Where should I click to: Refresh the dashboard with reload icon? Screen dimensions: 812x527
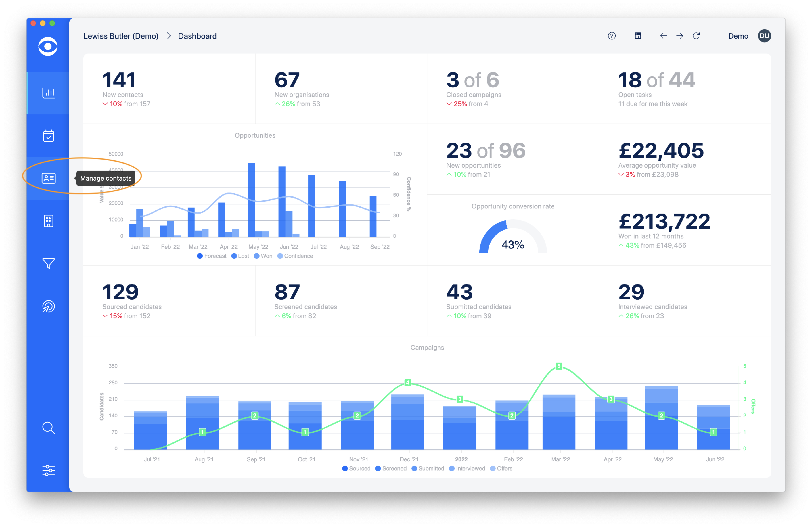pyautogui.click(x=696, y=36)
